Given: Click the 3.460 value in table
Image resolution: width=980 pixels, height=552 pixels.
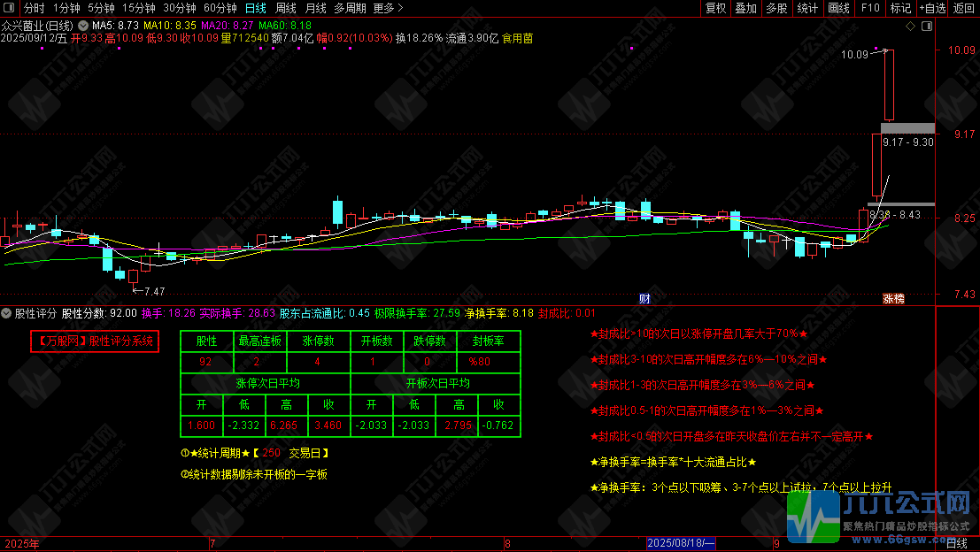Looking at the screenshot, I should (328, 425).
